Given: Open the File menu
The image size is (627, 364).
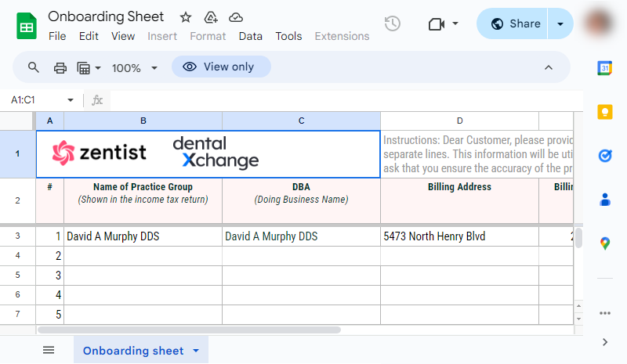Looking at the screenshot, I should click(x=57, y=36).
